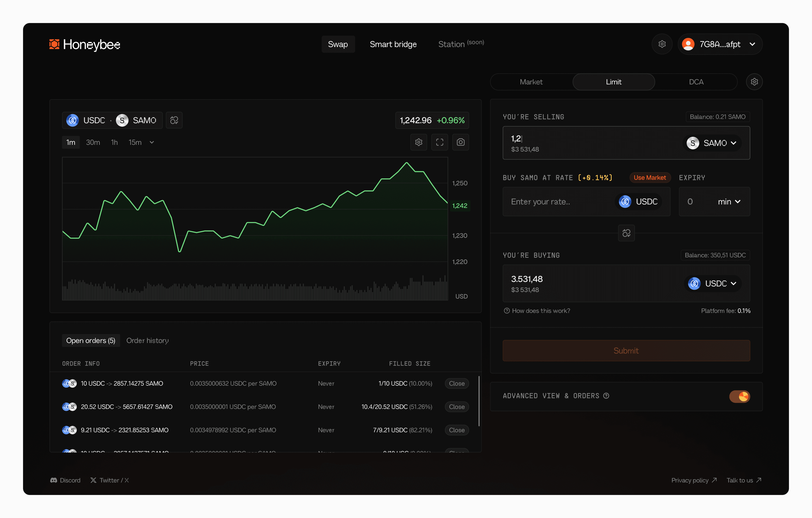The height and width of the screenshot is (518, 812).
Task: Click the Use Market button
Action: coord(650,178)
